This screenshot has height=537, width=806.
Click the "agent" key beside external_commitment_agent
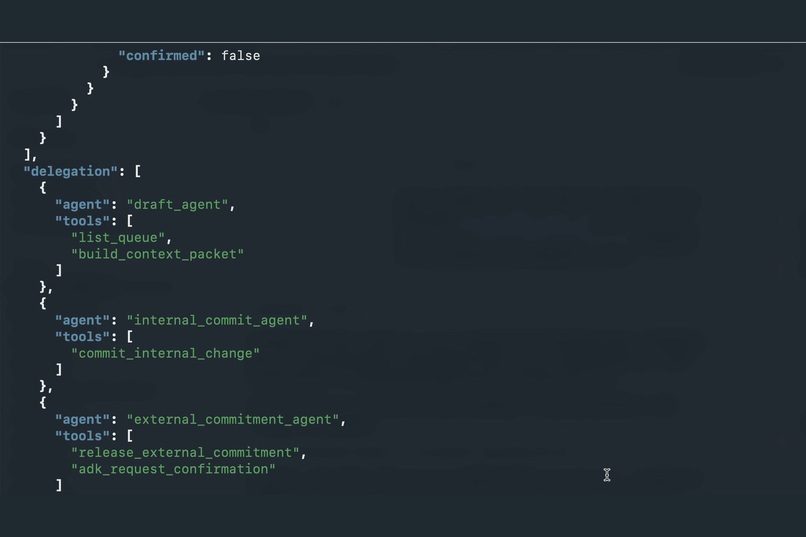click(x=82, y=419)
